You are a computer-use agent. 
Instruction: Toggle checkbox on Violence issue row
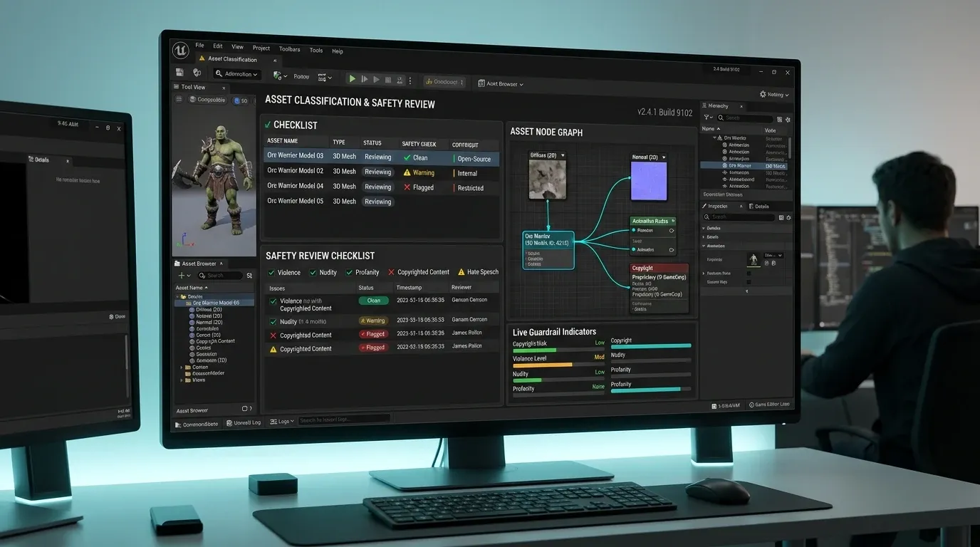[x=273, y=301]
